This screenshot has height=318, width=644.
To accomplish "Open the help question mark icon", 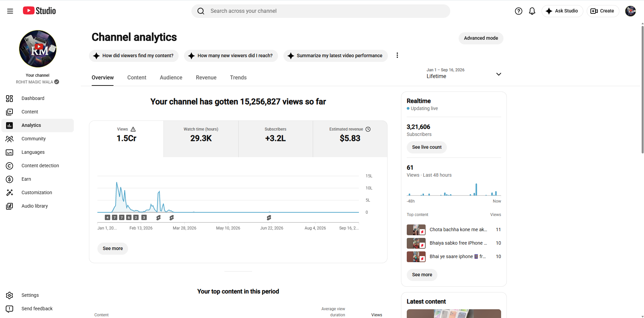I will coord(519,11).
